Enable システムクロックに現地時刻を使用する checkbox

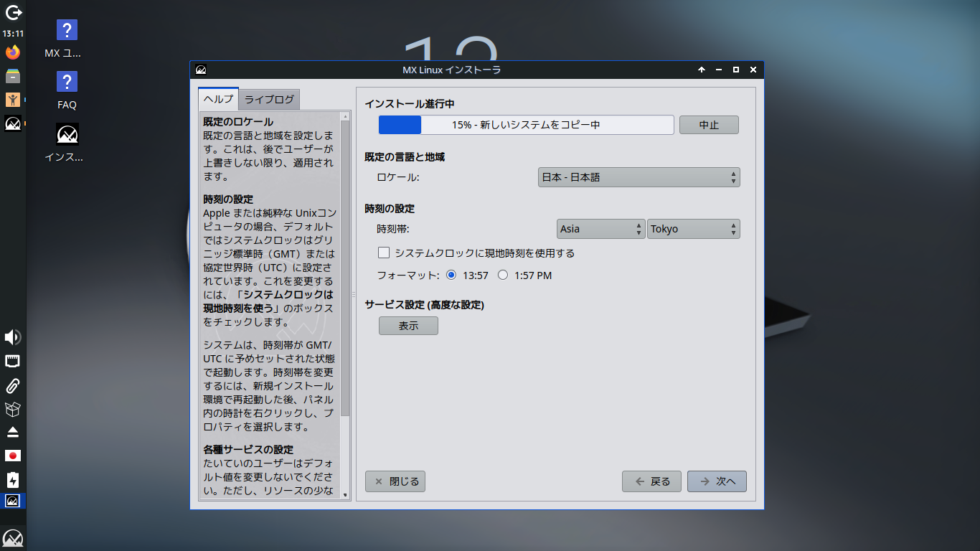pyautogui.click(x=384, y=253)
